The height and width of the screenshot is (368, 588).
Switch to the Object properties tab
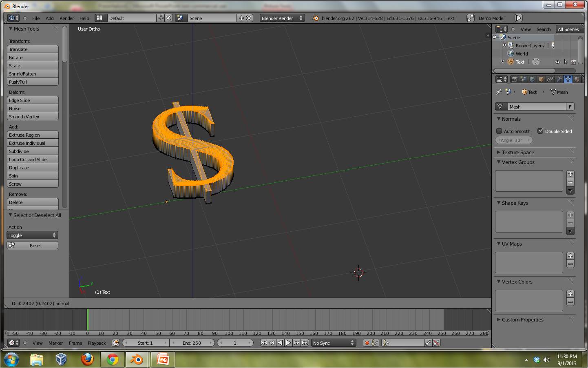pos(541,79)
